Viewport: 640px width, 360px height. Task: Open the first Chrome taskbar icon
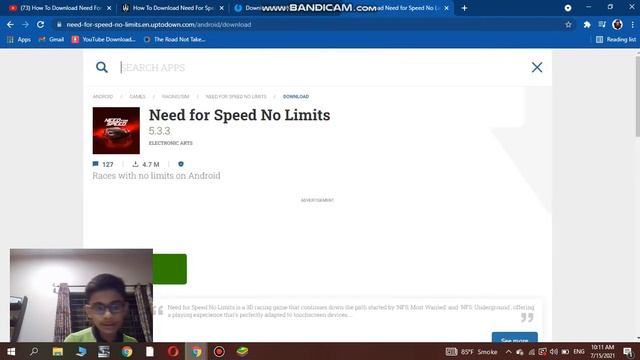pyautogui.click(x=127, y=351)
